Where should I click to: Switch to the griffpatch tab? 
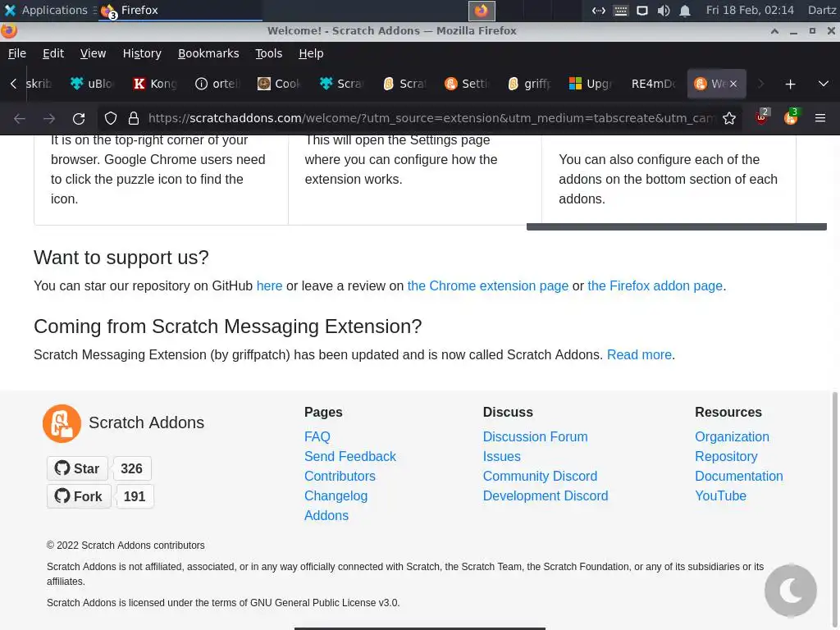click(529, 84)
